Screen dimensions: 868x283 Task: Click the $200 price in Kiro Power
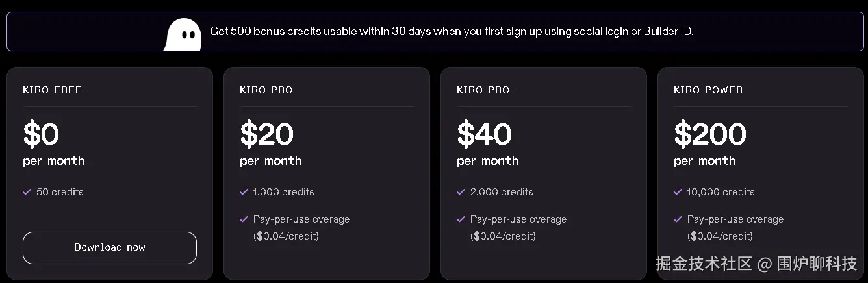710,134
